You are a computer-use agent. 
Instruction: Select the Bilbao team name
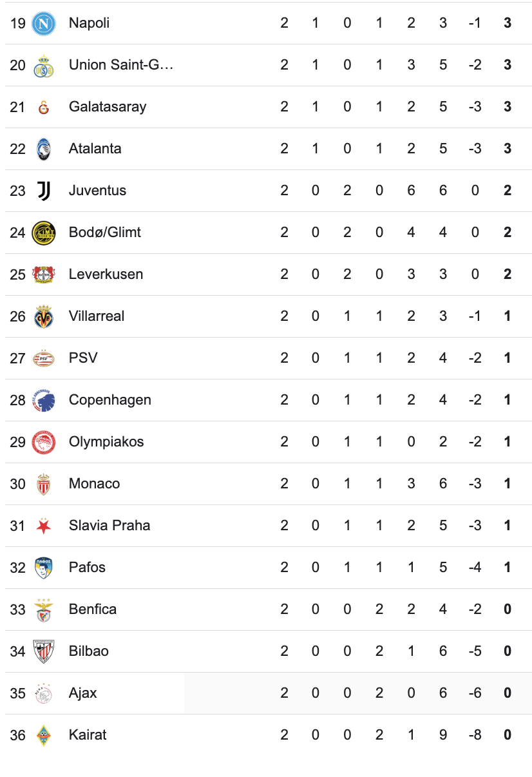click(x=89, y=651)
